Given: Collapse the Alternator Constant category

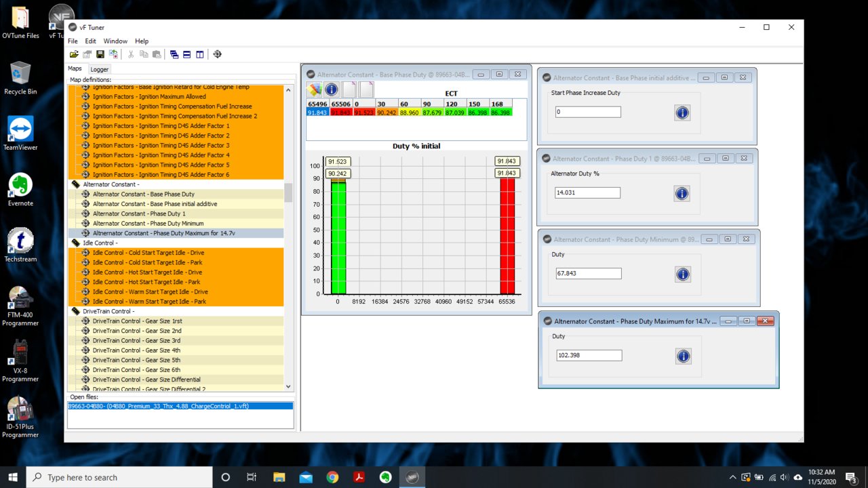Looking at the screenshot, I should (111, 184).
